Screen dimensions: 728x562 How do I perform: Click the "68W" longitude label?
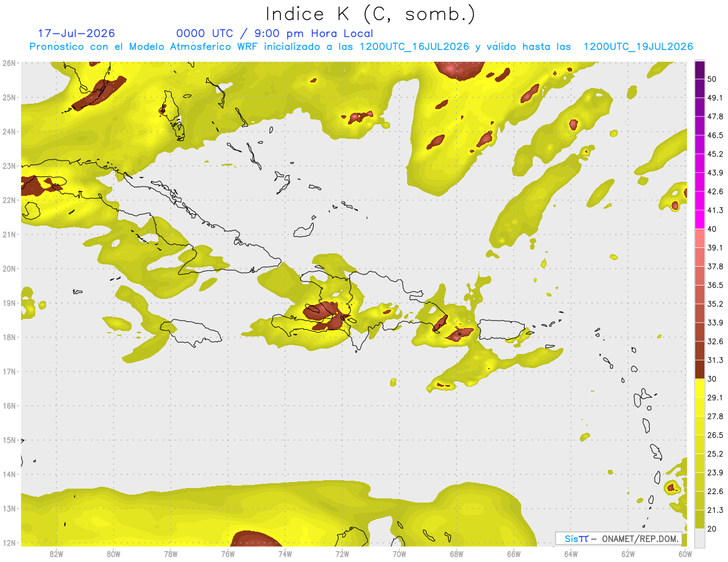coord(457,554)
